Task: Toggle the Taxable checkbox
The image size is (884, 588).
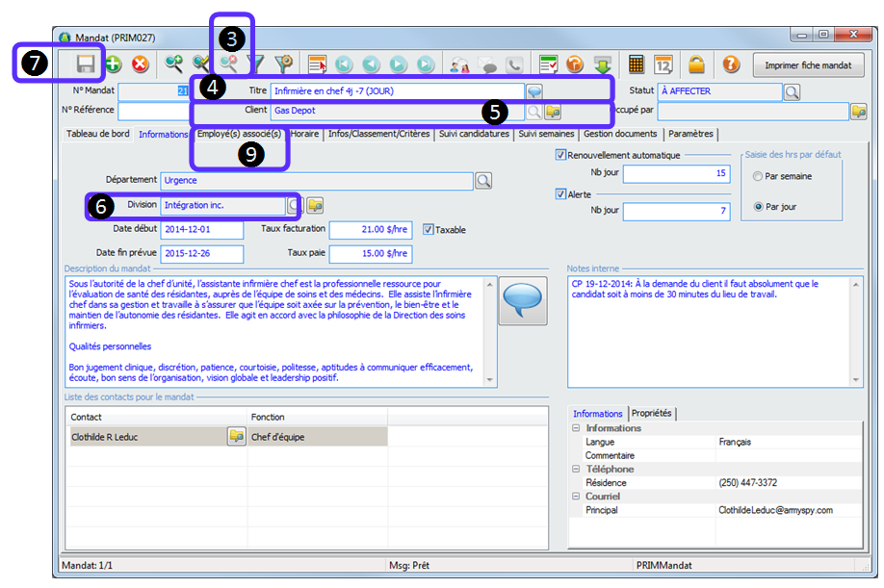Action: 429,230
